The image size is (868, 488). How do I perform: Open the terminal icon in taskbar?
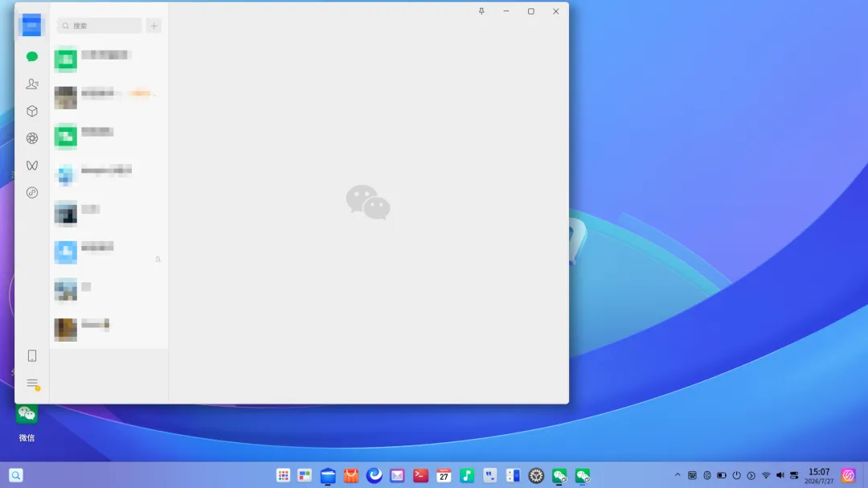(x=420, y=475)
